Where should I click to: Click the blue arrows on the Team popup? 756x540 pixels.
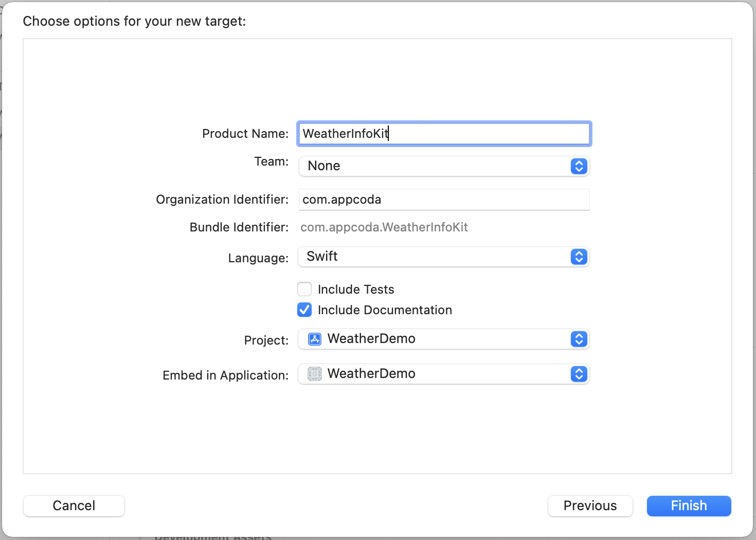click(579, 166)
